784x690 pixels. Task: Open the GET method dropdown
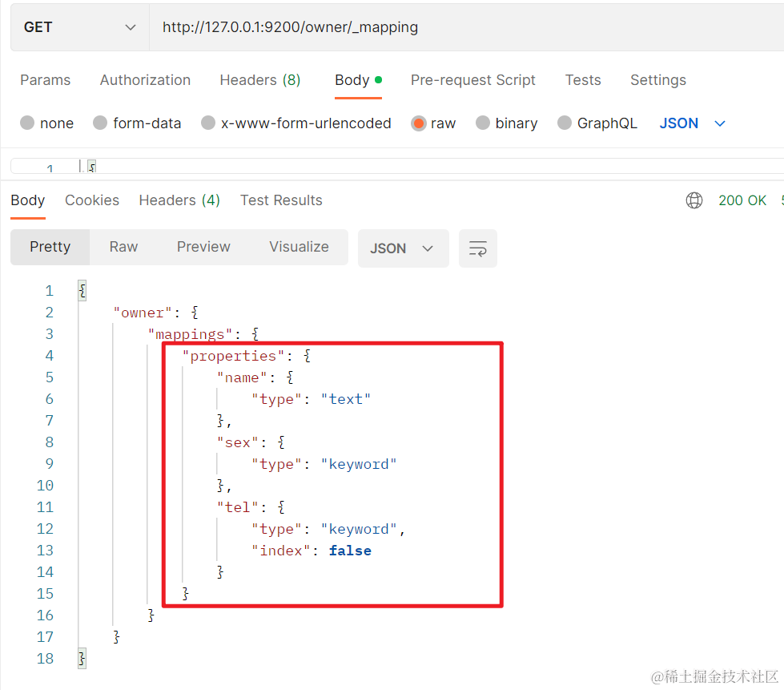pyautogui.click(x=80, y=27)
